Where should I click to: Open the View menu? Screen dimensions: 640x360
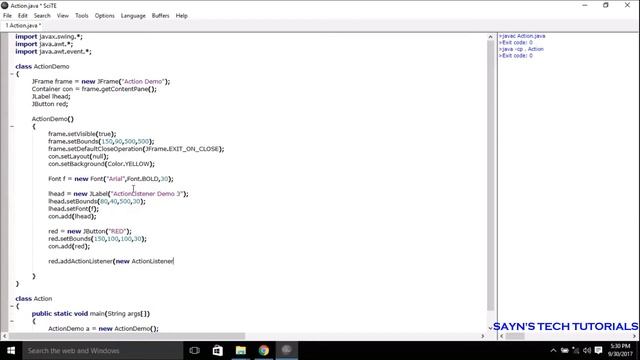[62, 16]
